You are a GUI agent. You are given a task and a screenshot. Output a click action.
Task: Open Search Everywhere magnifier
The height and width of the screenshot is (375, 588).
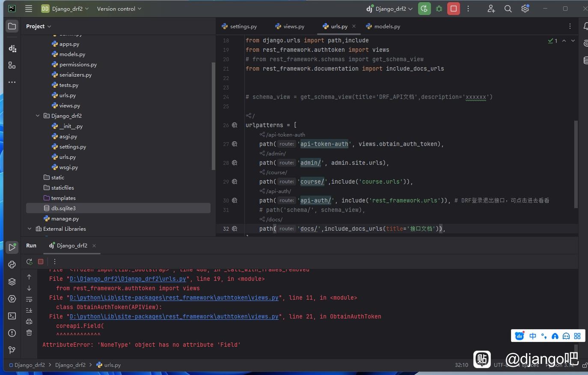pos(508,9)
